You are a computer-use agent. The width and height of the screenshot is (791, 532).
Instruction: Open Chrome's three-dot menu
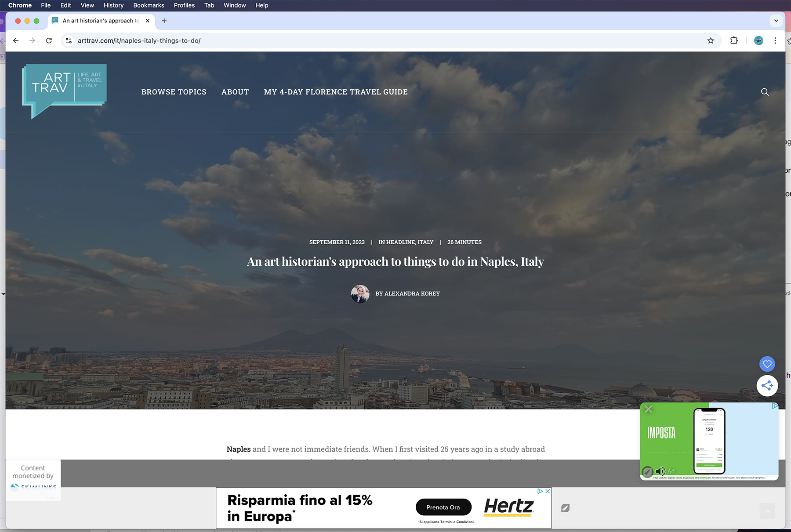coord(775,40)
